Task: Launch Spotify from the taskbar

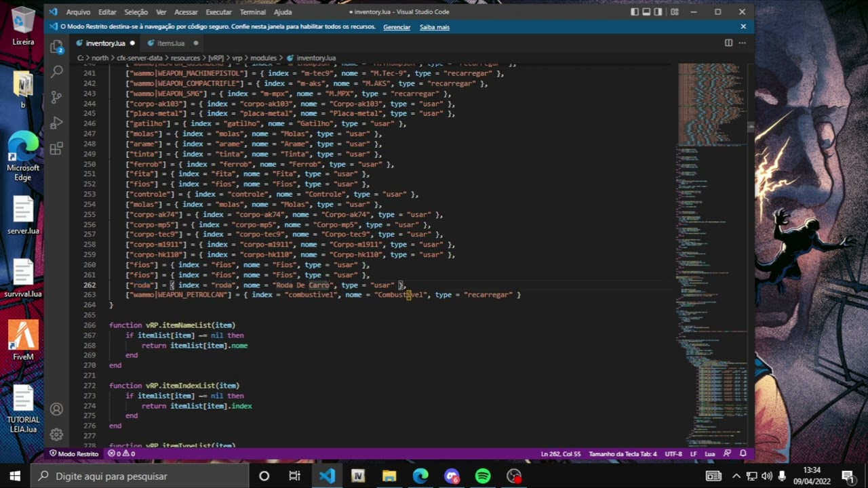Action: [x=483, y=476]
